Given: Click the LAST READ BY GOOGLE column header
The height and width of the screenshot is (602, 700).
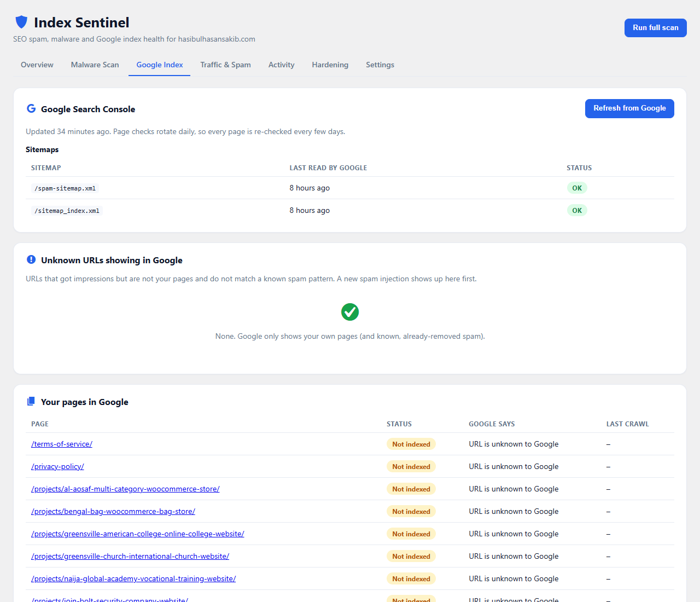Looking at the screenshot, I should (328, 168).
